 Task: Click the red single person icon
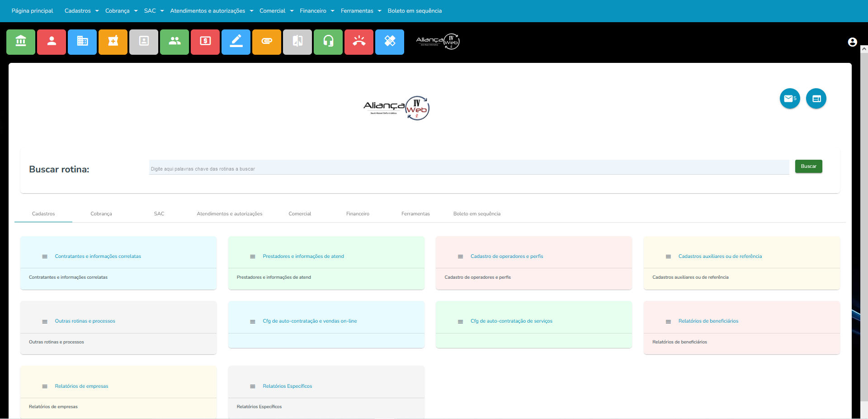pos(52,42)
